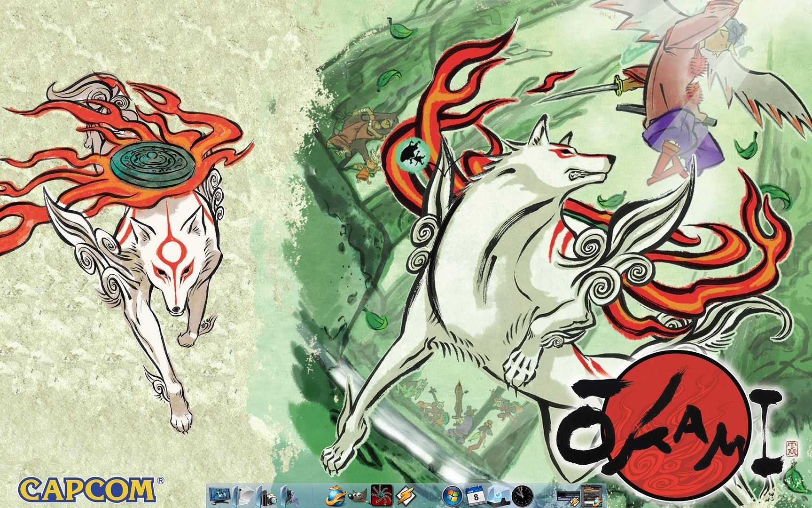Open the computer monitor icon in the dock
This screenshot has width=812, height=508.
click(219, 495)
